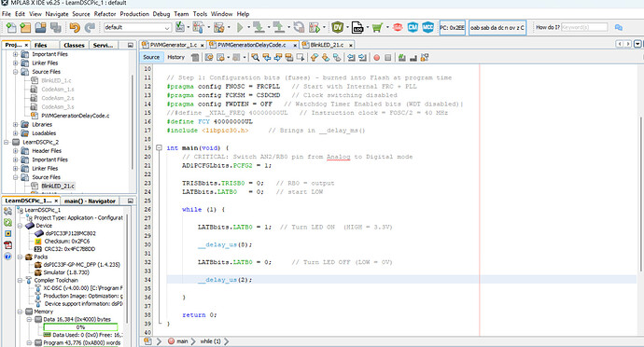Expand the Loadables tree node
644x347 pixels.
[x=16, y=133]
